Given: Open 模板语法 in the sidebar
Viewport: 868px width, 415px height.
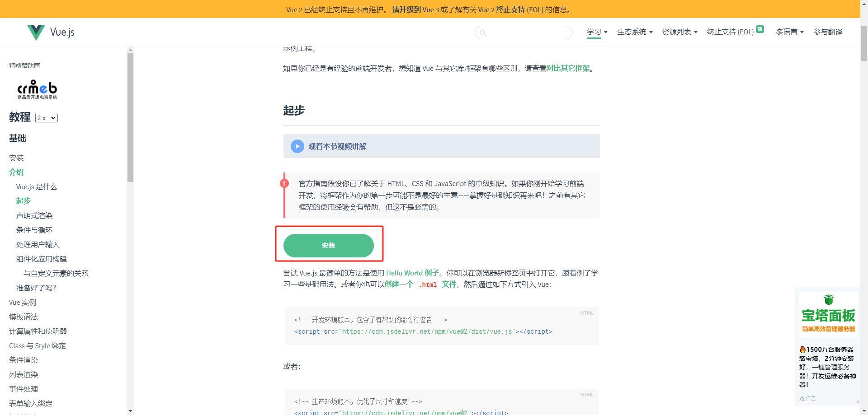Looking at the screenshot, I should tap(24, 317).
